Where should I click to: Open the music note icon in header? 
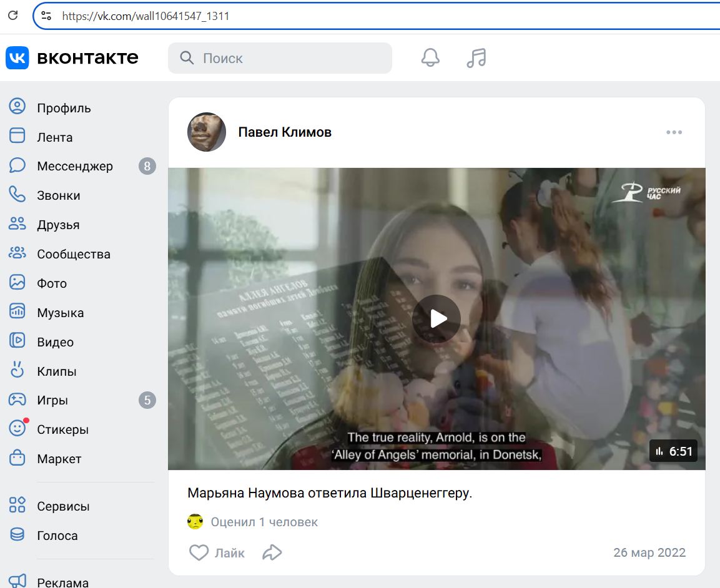click(476, 58)
